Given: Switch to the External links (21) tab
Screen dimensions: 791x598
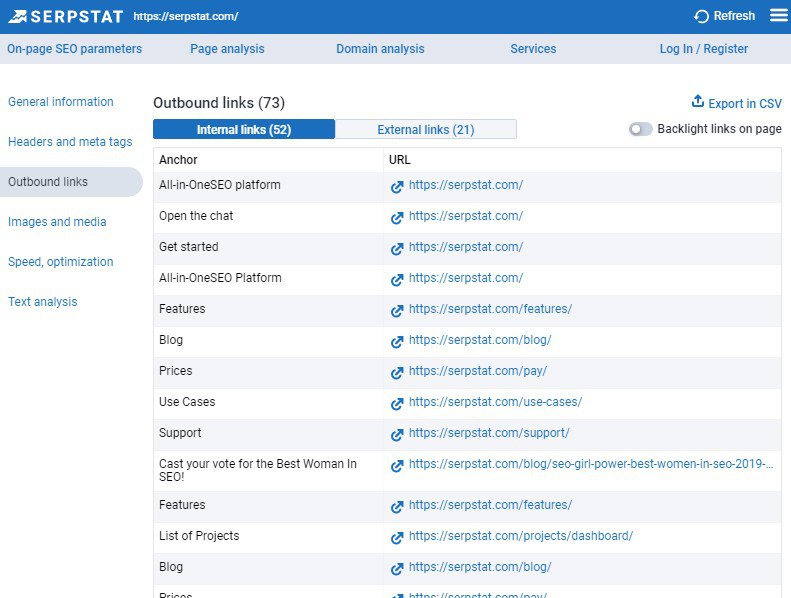Looking at the screenshot, I should tap(426, 129).
